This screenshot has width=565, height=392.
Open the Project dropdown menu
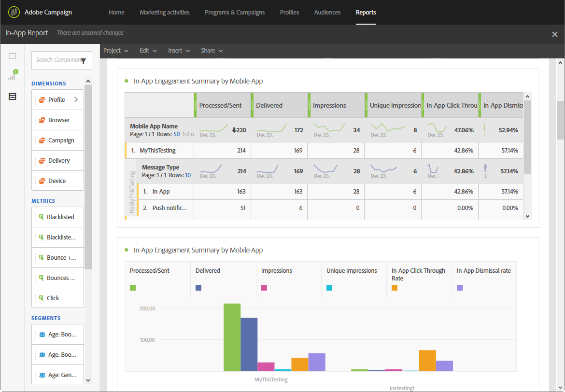(116, 51)
